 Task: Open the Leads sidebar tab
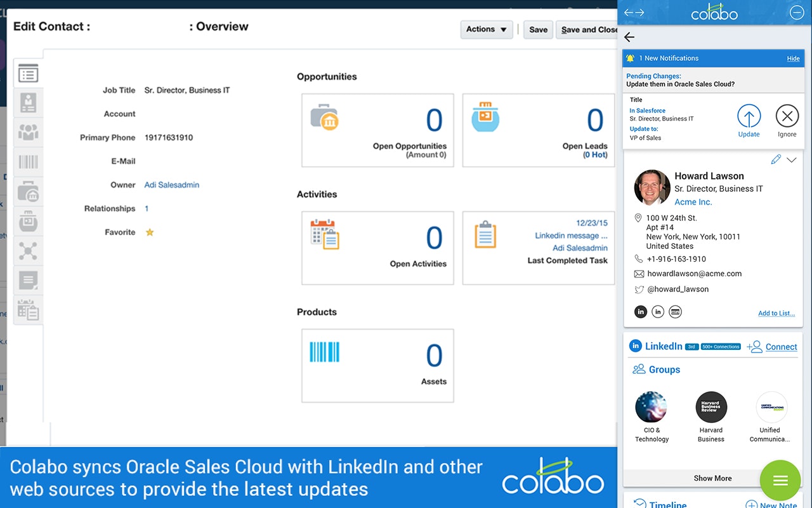click(x=28, y=221)
